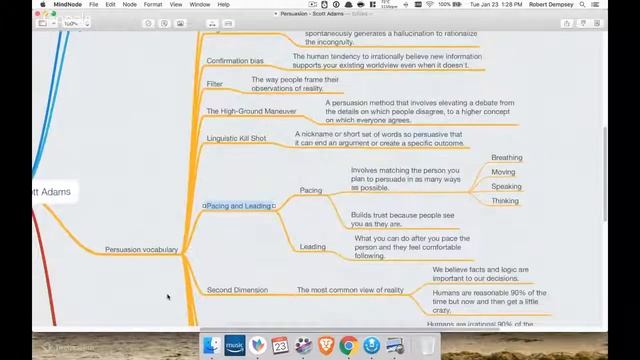
Task: Open the MindNode application menu
Action: (x=68, y=4)
